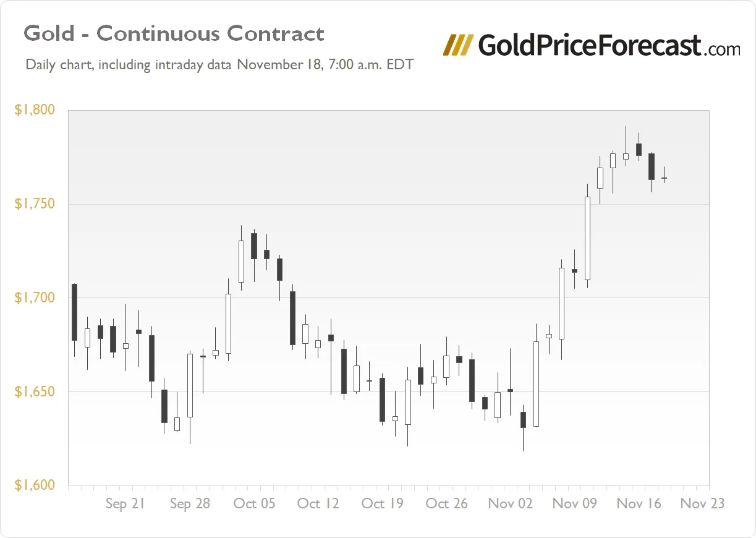Click the $1,750 price axis label
This screenshot has height=538, width=756.
tap(35, 204)
